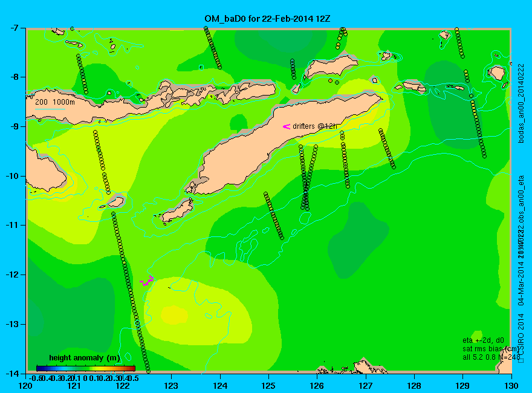This screenshot has width=532, height=393.
Task: Click the magenta drifter track near latitude -12
Action: point(146,281)
